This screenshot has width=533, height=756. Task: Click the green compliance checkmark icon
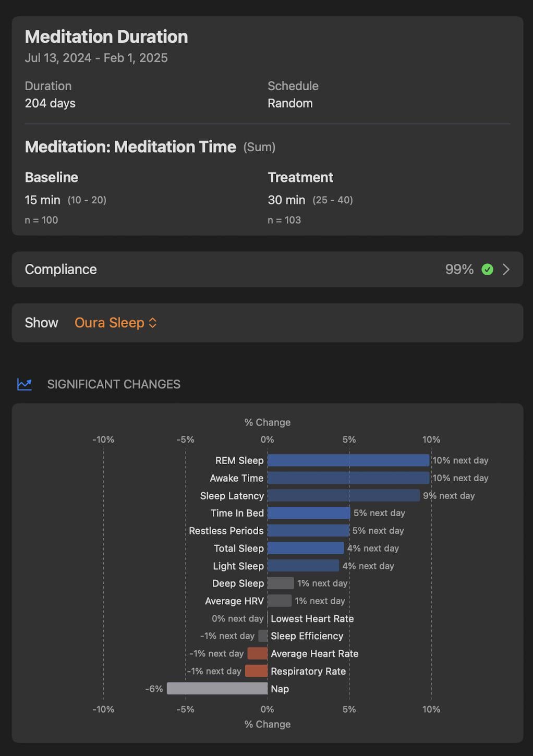[x=487, y=270]
